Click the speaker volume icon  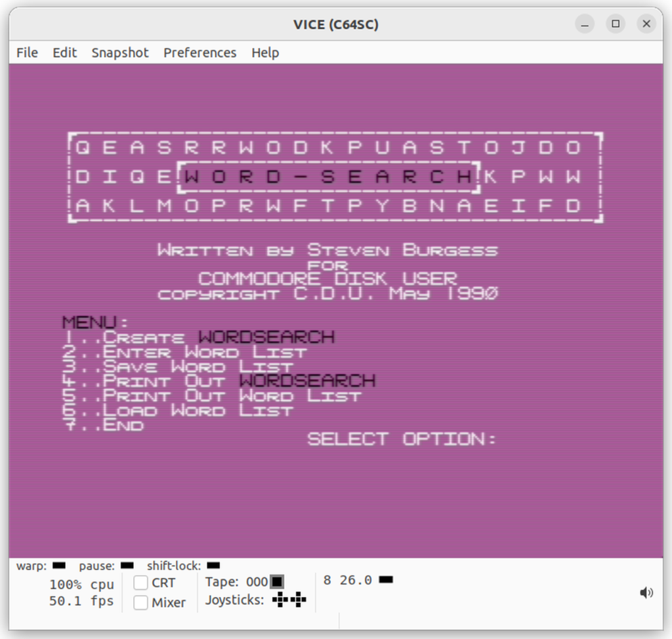646,592
